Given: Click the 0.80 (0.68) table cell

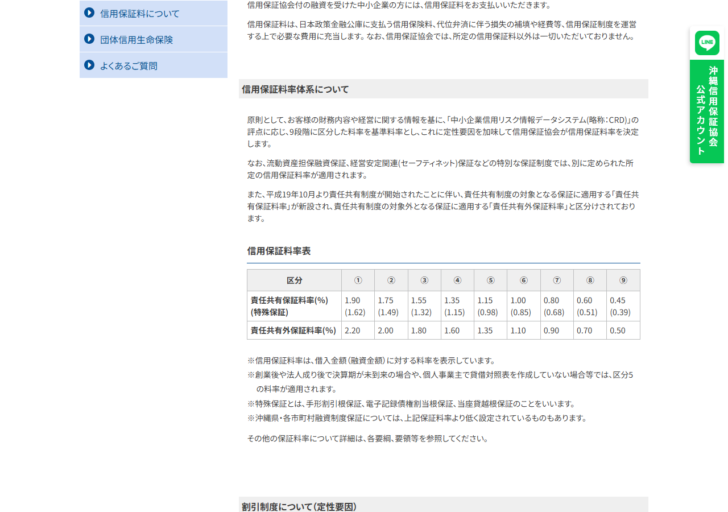Looking at the screenshot, I should (557, 306).
